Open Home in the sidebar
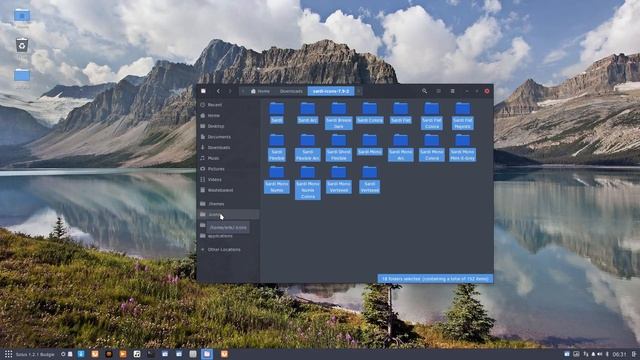This screenshot has width=640, height=360. (228, 116)
